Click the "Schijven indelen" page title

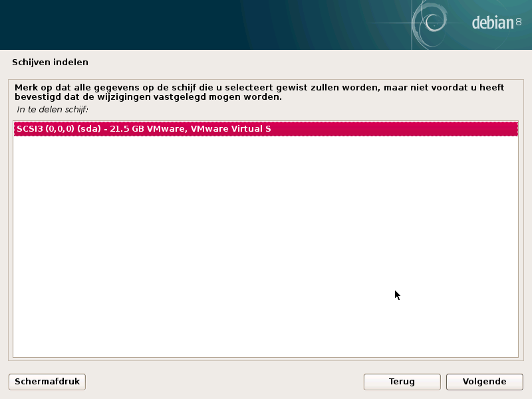point(50,63)
